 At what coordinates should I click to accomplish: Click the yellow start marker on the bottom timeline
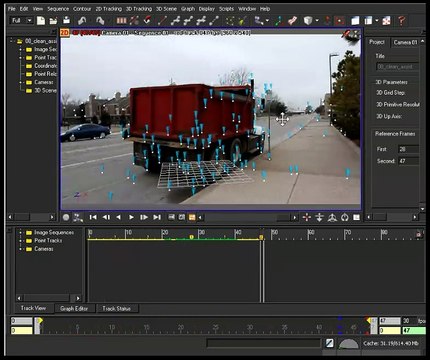pos(40,321)
